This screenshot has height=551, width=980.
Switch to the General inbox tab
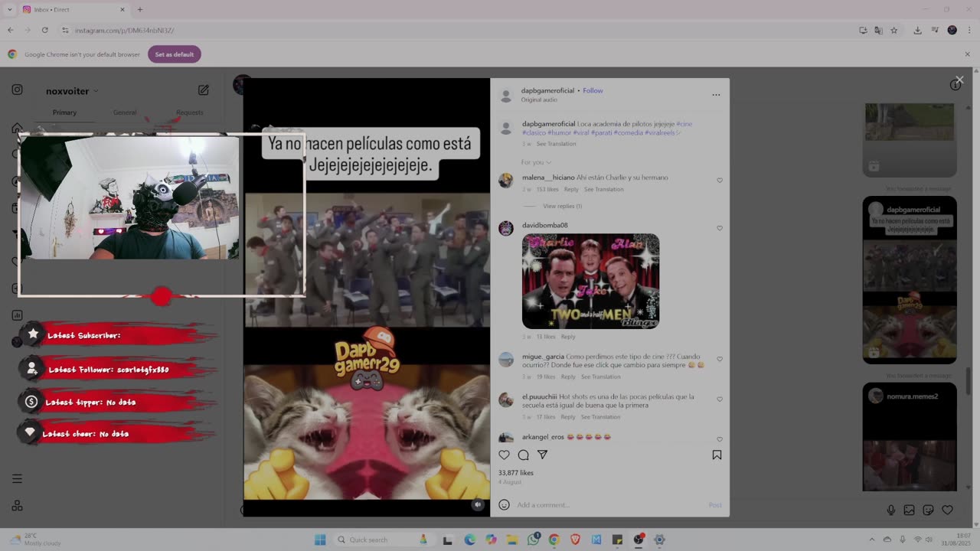point(125,112)
